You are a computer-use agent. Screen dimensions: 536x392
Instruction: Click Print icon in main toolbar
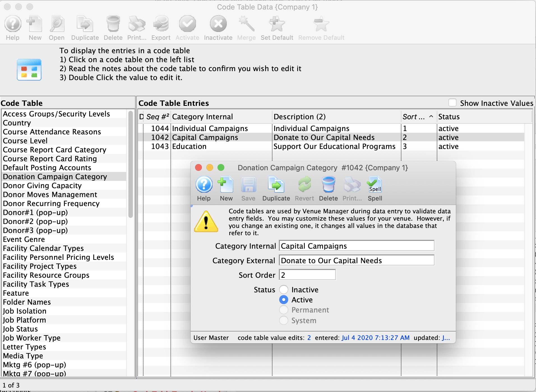click(137, 24)
